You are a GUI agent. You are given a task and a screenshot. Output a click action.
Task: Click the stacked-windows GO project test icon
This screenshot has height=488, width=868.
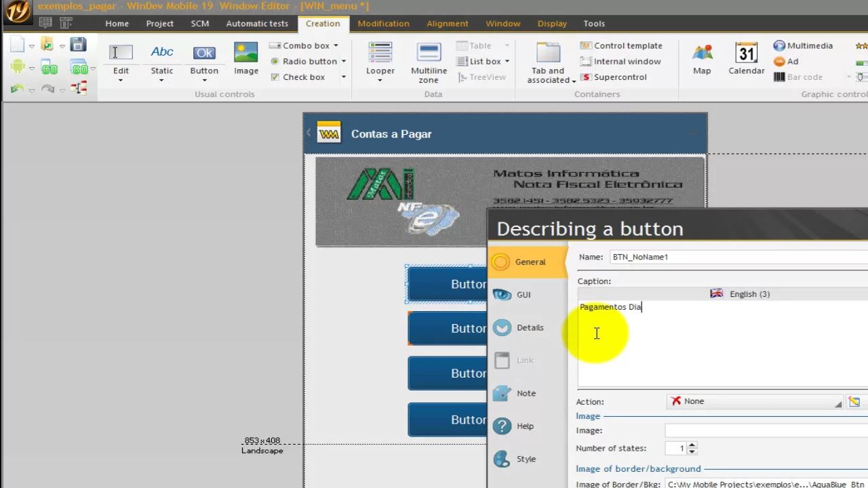pyautogui.click(x=79, y=68)
